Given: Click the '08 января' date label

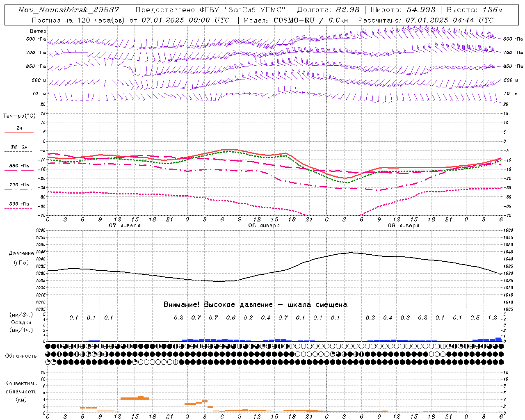Looking at the screenshot, I should click(264, 226).
